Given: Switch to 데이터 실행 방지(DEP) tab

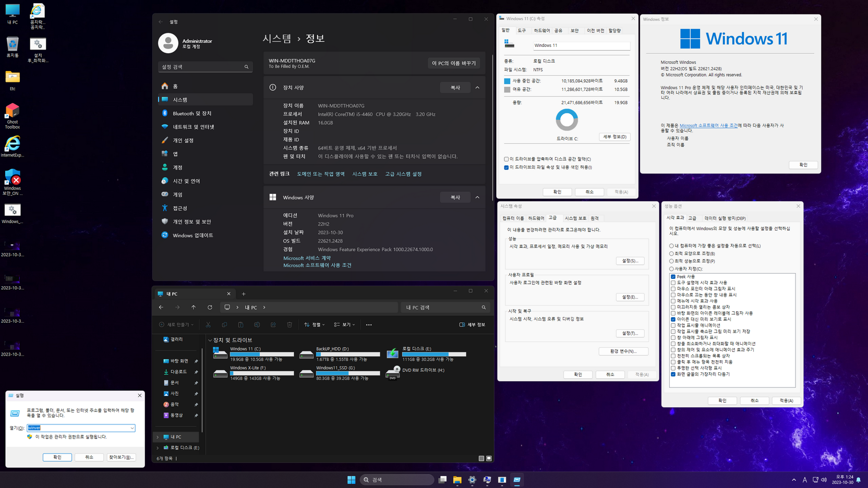Looking at the screenshot, I should point(725,218).
